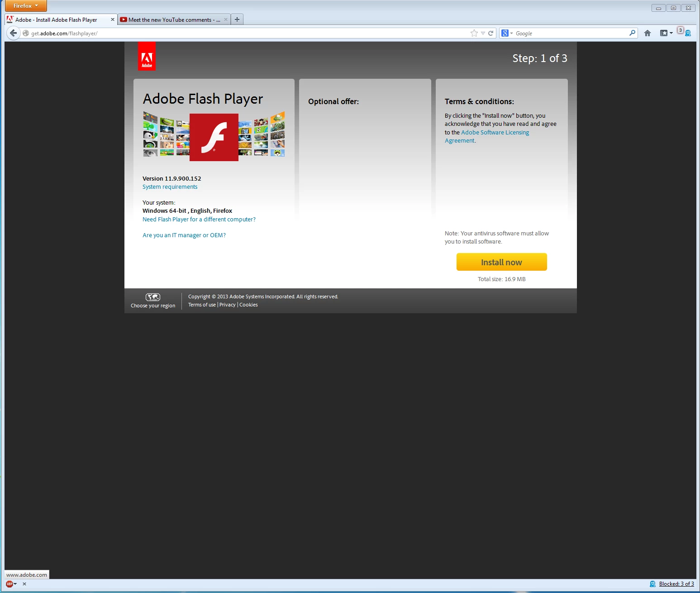The image size is (700, 593).
Task: Click the 'Terms & conditions:' heading
Action: coord(479,101)
